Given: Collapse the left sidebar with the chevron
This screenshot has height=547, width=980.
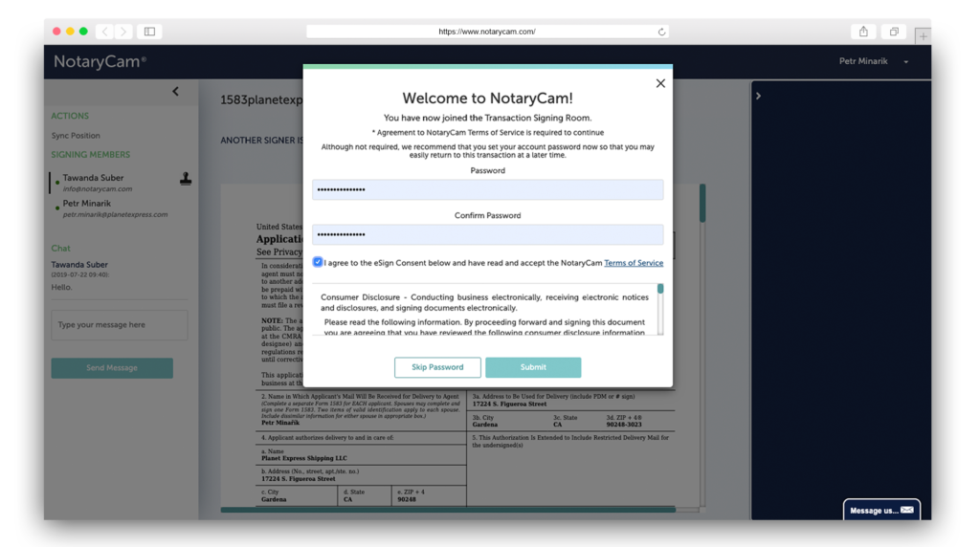Looking at the screenshot, I should pos(176,92).
